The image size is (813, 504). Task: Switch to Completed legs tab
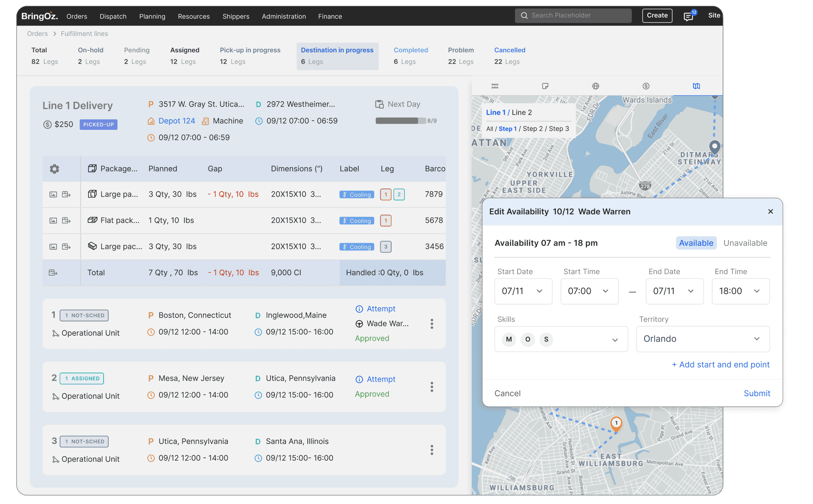tap(411, 56)
